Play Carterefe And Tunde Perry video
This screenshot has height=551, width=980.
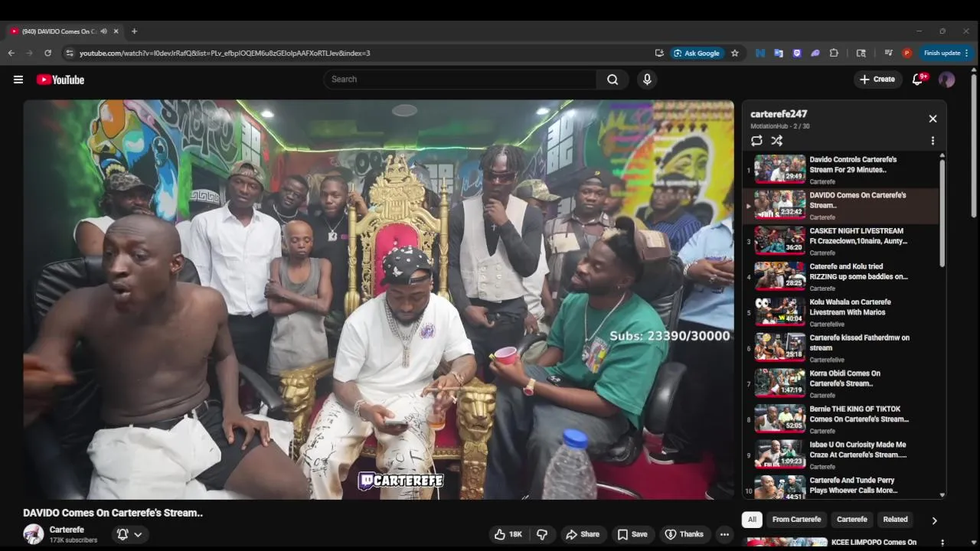tap(840, 487)
